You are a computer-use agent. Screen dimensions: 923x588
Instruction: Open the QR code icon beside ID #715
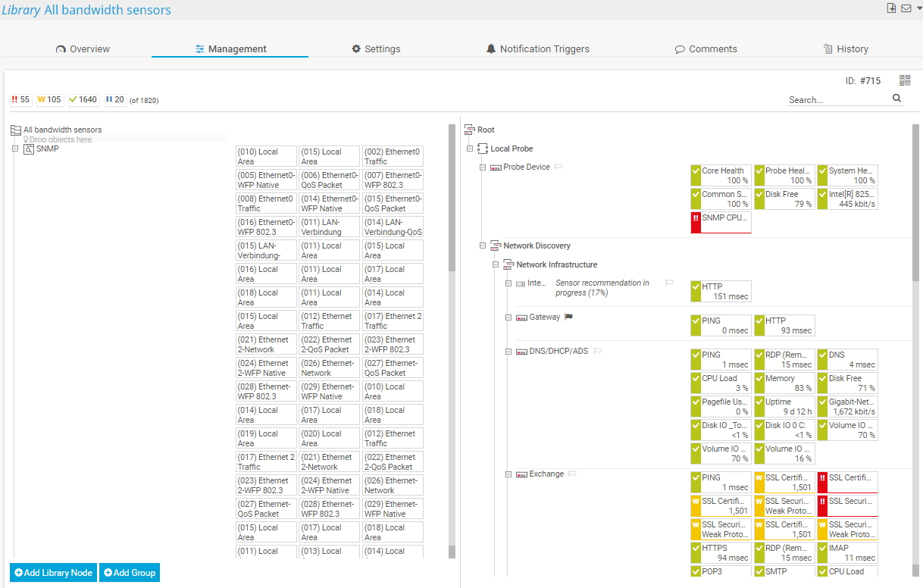point(905,80)
